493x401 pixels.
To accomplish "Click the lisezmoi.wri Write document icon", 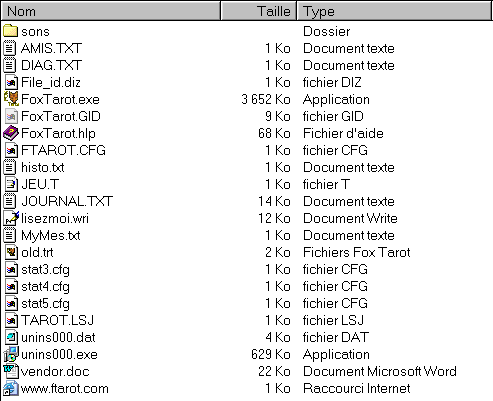I will pyautogui.click(x=11, y=218).
